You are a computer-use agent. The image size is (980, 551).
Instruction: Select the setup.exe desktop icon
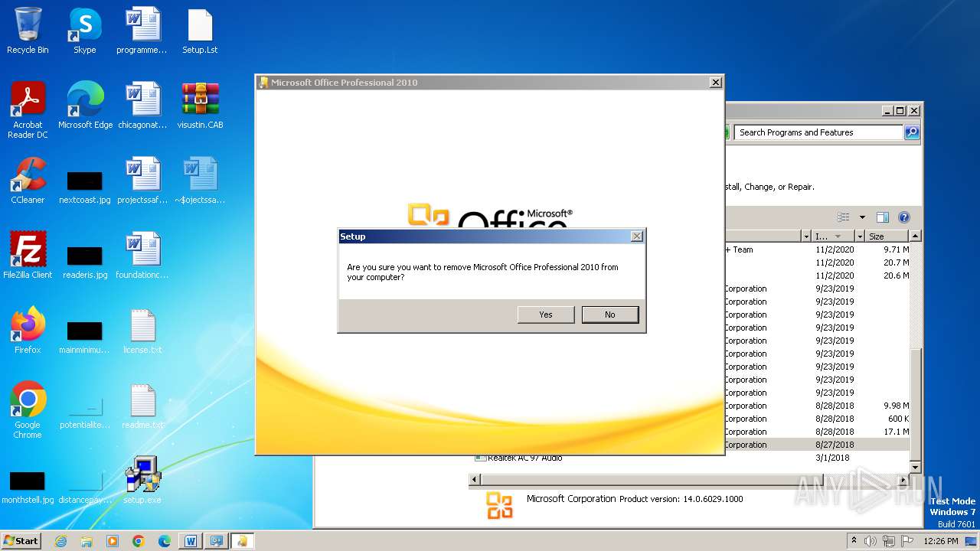(142, 481)
